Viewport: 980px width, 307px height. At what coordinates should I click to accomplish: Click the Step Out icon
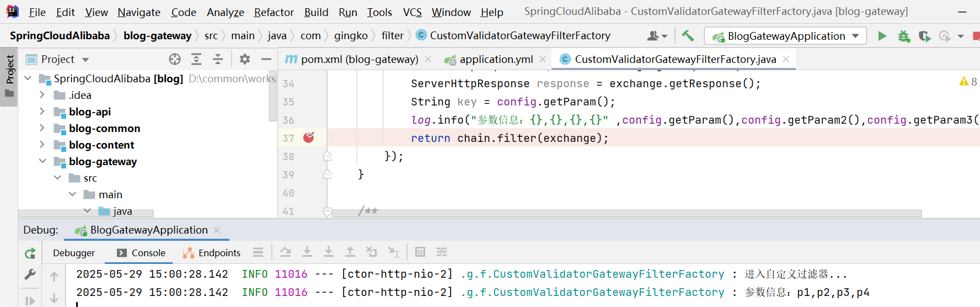350,252
